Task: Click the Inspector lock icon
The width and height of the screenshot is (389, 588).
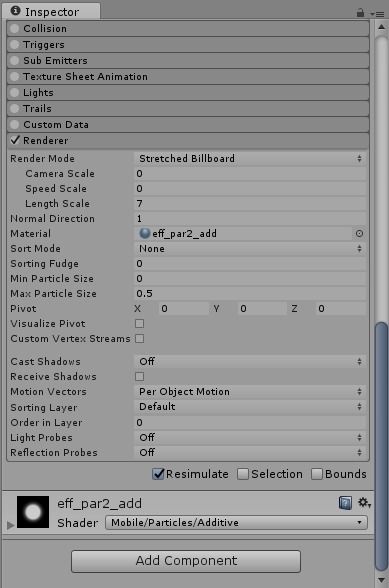Action: (x=360, y=13)
